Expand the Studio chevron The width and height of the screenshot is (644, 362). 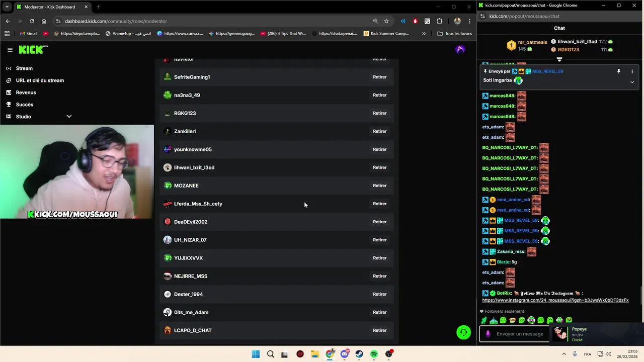coord(69,117)
